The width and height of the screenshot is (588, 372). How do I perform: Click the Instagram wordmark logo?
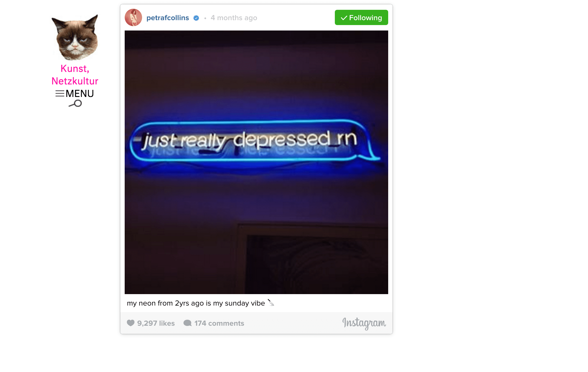click(364, 323)
